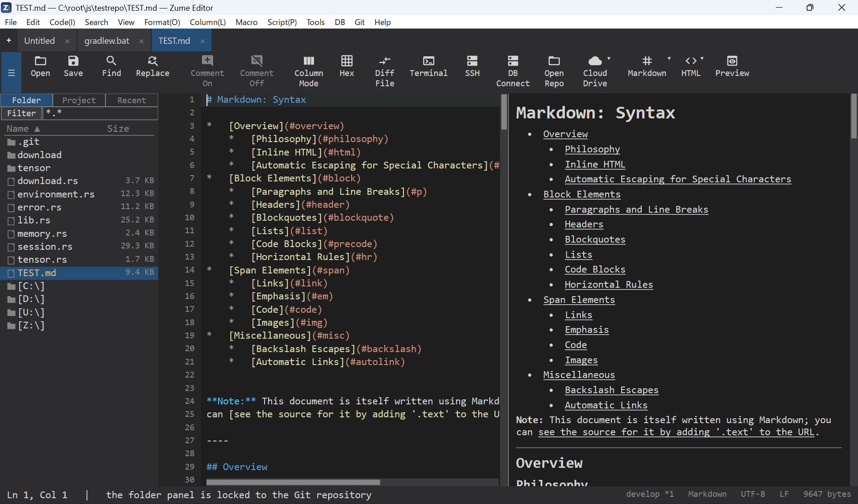Click the HTML toolbar icon
This screenshot has height=504, width=858.
(x=691, y=66)
